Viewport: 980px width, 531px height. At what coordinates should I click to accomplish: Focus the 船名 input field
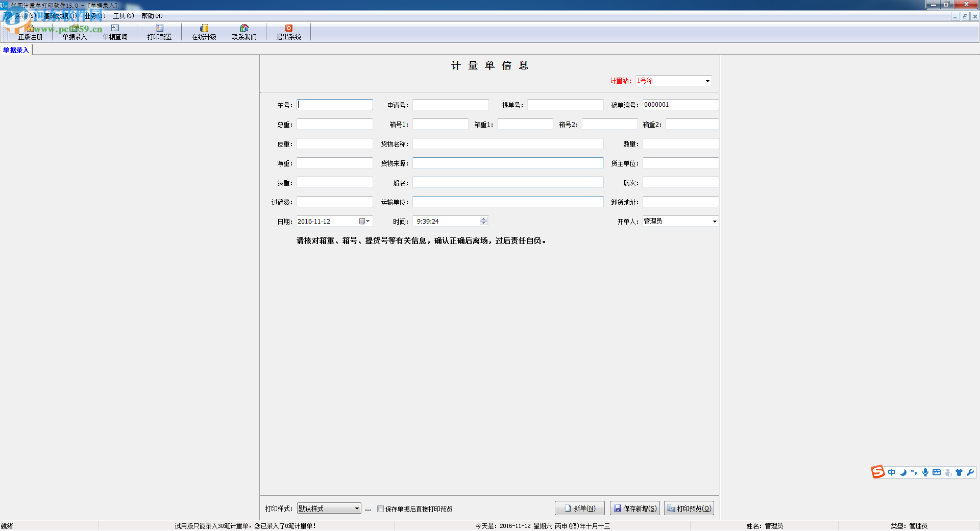click(508, 182)
